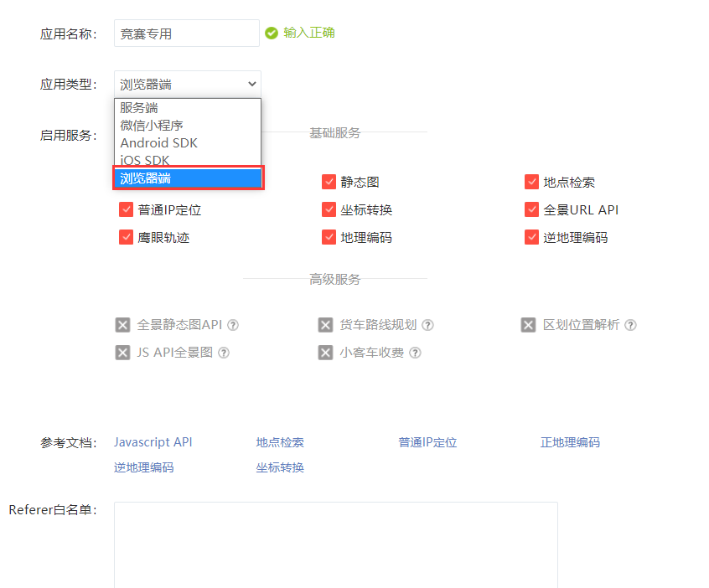This screenshot has width=709, height=588.
Task: Choose Android SDK in the dropdown list
Action: (x=188, y=143)
